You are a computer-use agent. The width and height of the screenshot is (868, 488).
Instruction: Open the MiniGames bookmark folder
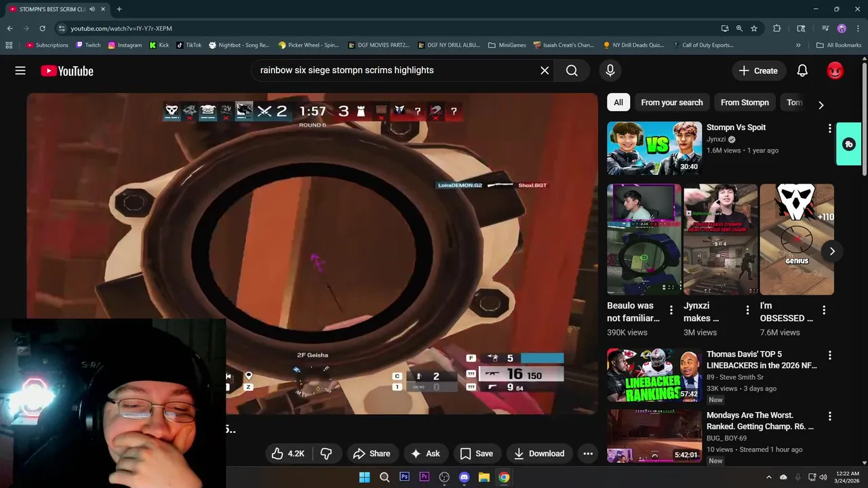point(507,45)
